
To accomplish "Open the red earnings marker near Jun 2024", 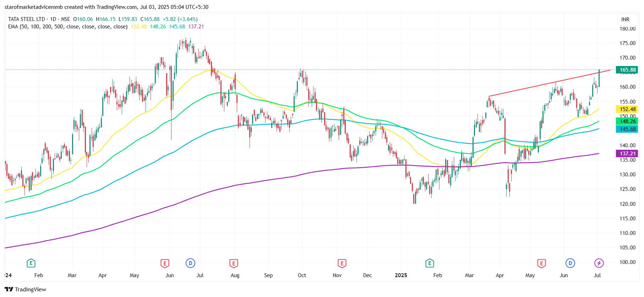I will click(165, 263).
